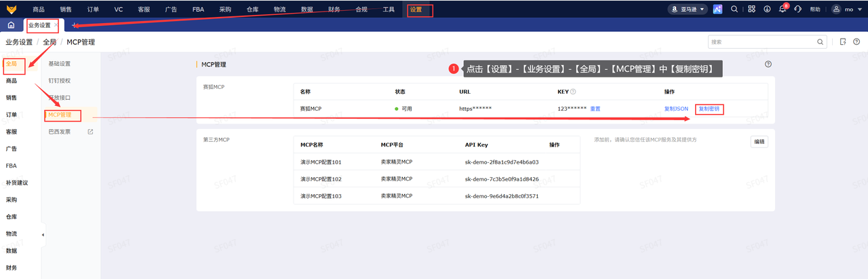Click the info icon next to KEY
The width and height of the screenshot is (868, 279).
point(573,92)
